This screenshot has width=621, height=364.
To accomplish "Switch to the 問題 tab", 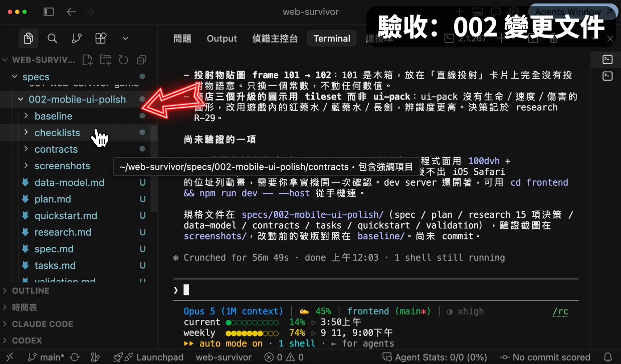I will [x=182, y=39].
